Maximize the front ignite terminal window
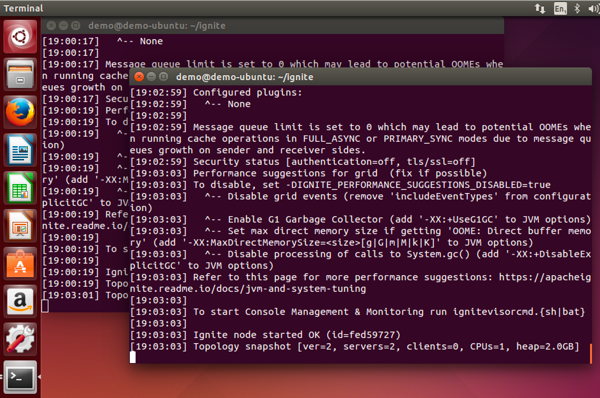 click(164, 77)
